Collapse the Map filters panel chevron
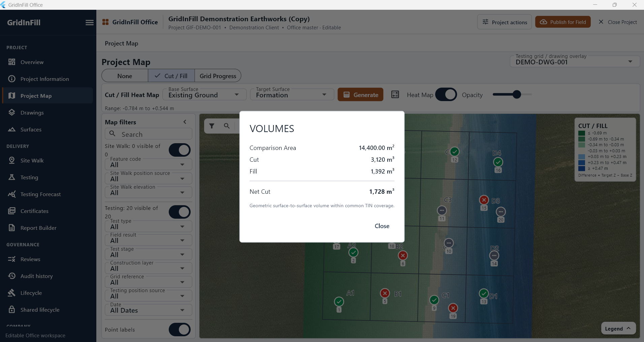This screenshot has height=342, width=644. (185, 122)
